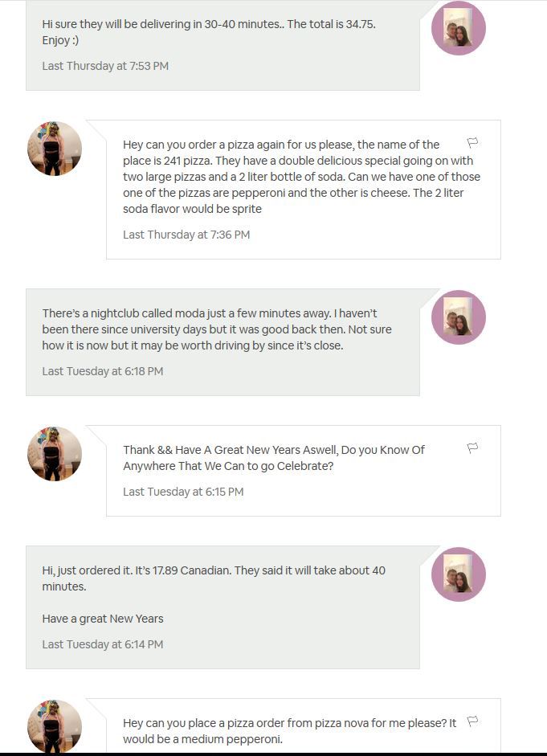Open guest avatar beside the 241 pizza message
Screen dimensions: 547x756
click(x=55, y=149)
